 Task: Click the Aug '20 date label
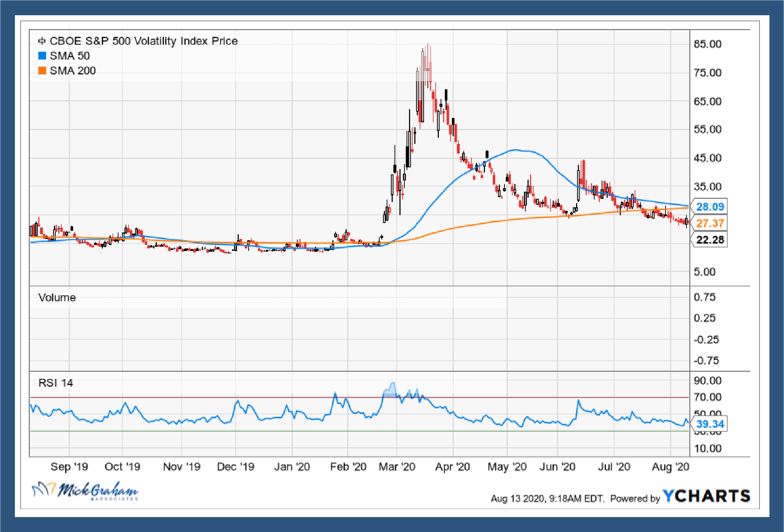coord(670,467)
